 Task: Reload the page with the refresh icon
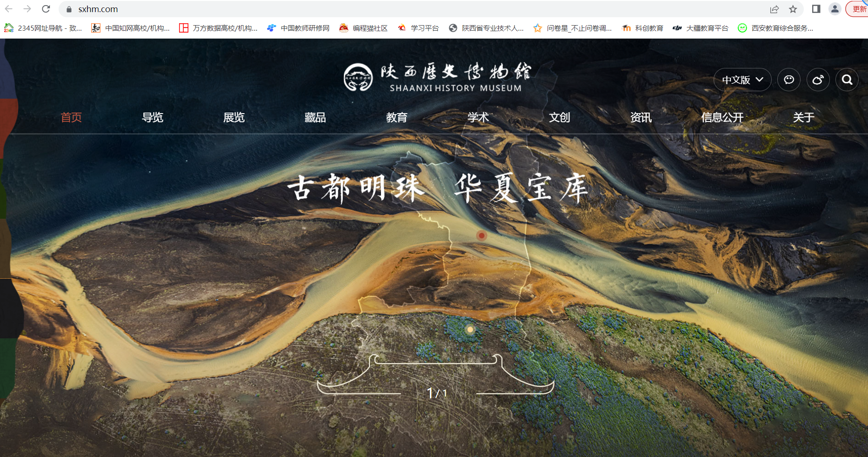coord(46,9)
